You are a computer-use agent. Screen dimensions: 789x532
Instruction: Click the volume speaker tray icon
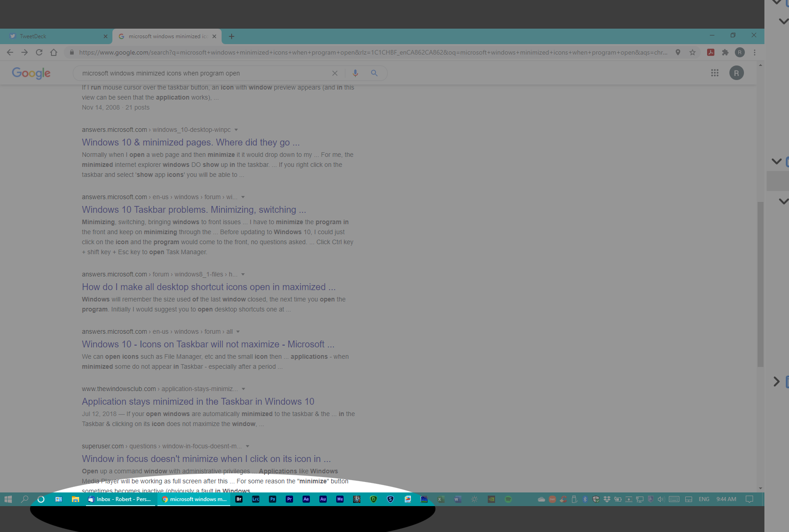(661, 499)
